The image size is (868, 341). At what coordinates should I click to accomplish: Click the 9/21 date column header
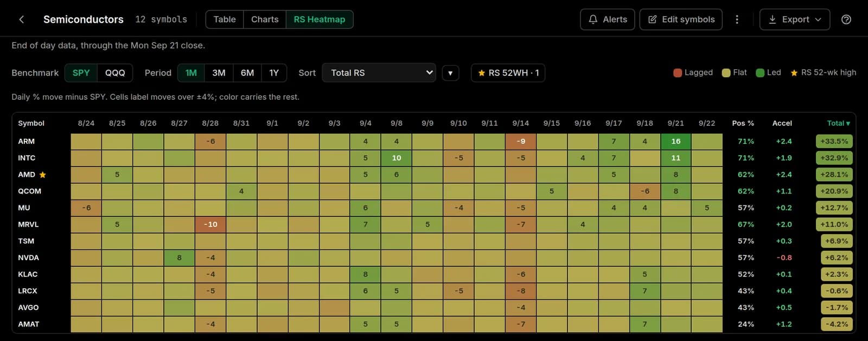point(676,123)
